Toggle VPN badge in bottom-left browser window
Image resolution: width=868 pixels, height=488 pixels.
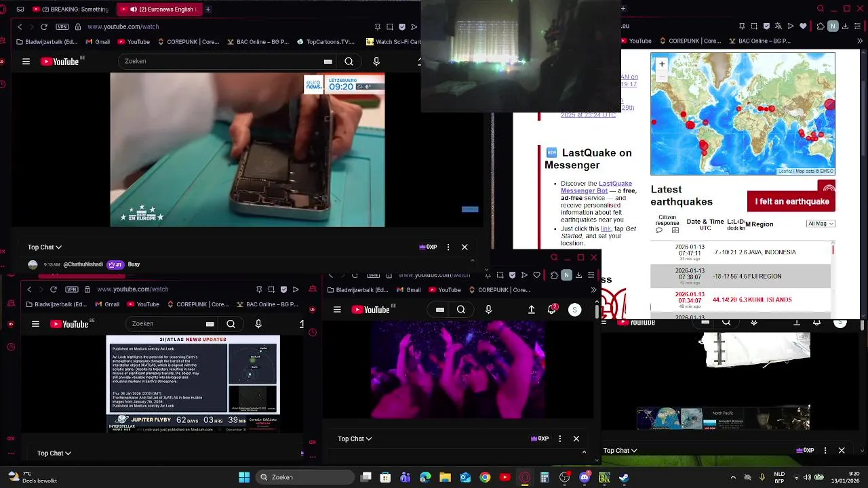[72, 289]
